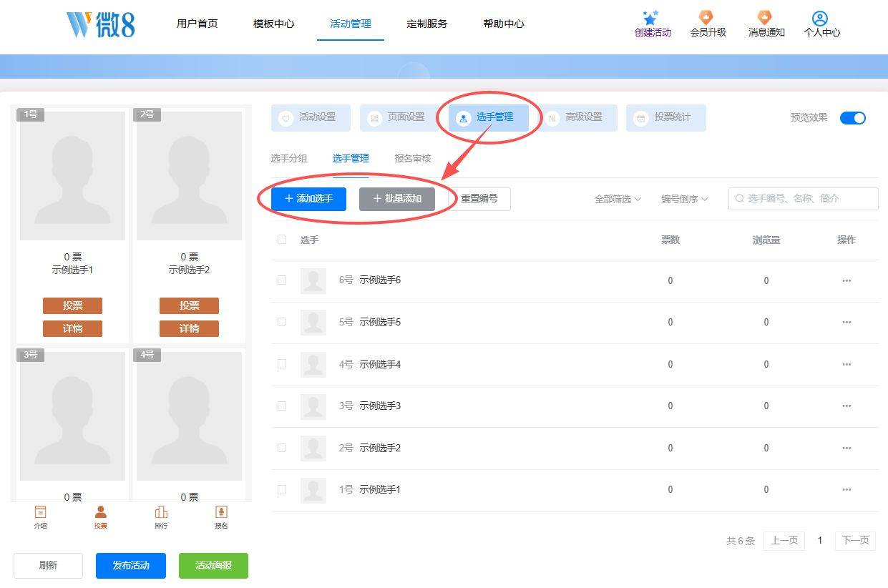The image size is (888, 588).
Task: Select 排行 ranking icon in preview
Action: [x=161, y=512]
